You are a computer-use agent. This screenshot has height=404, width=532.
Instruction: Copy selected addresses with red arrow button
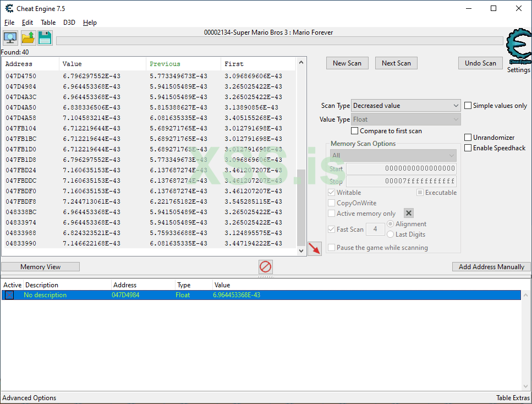click(x=315, y=249)
